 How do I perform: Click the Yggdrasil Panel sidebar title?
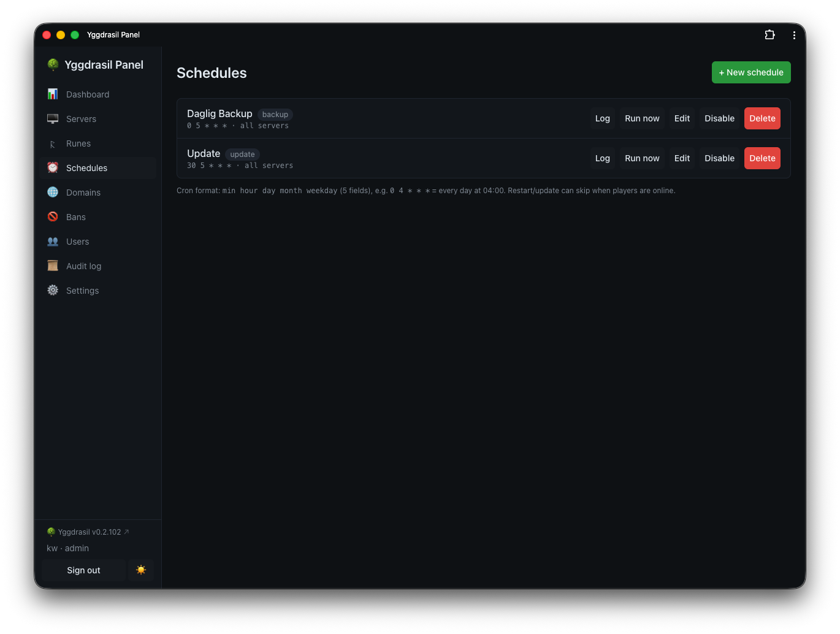104,65
